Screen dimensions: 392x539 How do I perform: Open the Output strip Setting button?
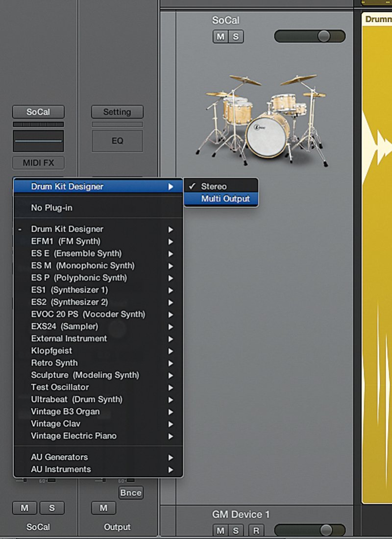[x=117, y=112]
